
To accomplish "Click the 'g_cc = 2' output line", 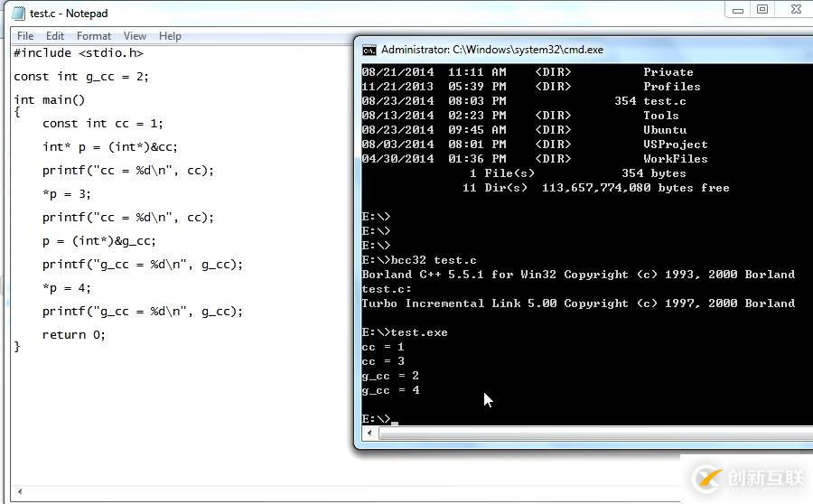I will [x=390, y=376].
